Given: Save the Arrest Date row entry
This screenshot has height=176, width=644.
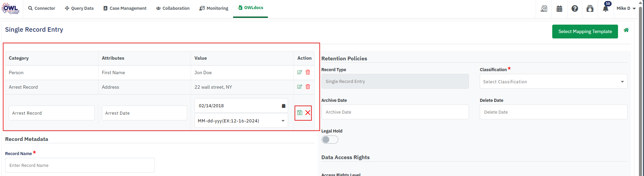Looking at the screenshot, I should click(x=300, y=113).
